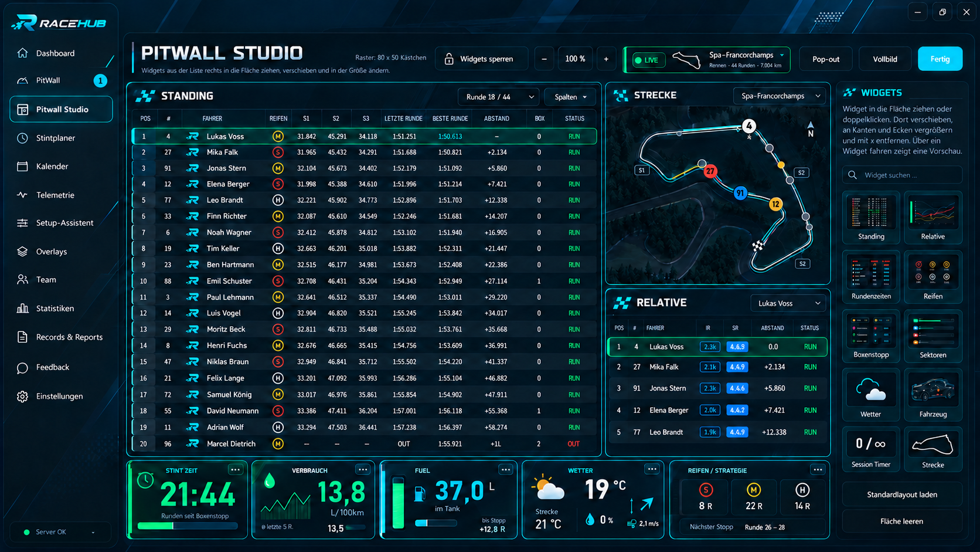The height and width of the screenshot is (552, 980).
Task: Click the Statistiken bar chart icon
Action: [x=22, y=309]
